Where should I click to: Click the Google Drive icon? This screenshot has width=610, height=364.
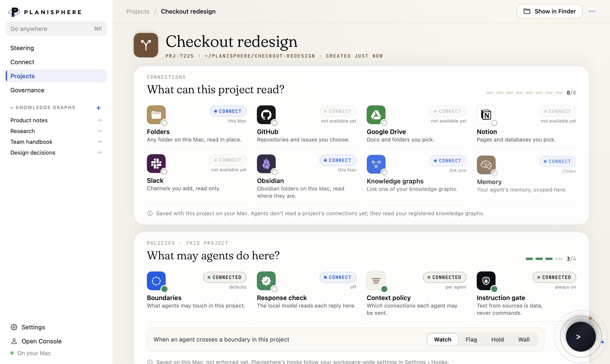tap(376, 115)
